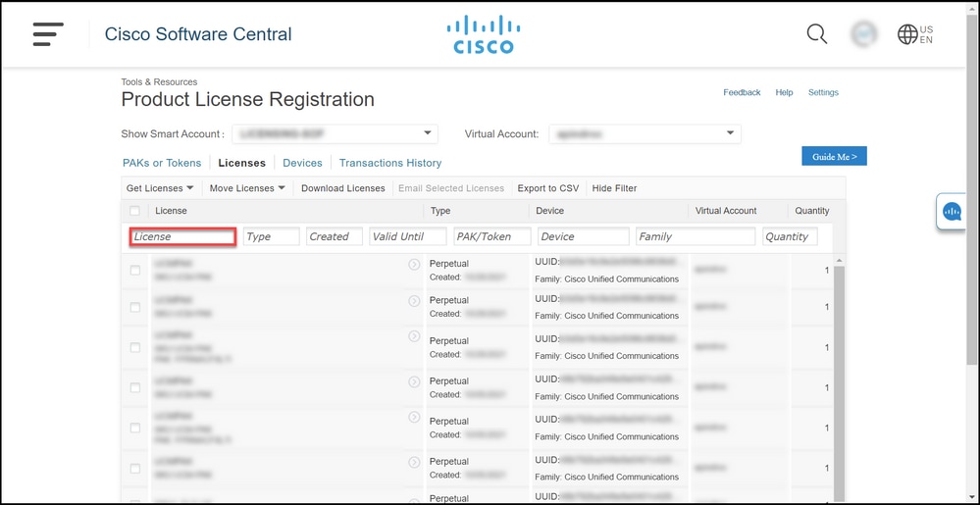This screenshot has height=505, width=980.
Task: Check the third license row checkbox
Action: point(135,347)
